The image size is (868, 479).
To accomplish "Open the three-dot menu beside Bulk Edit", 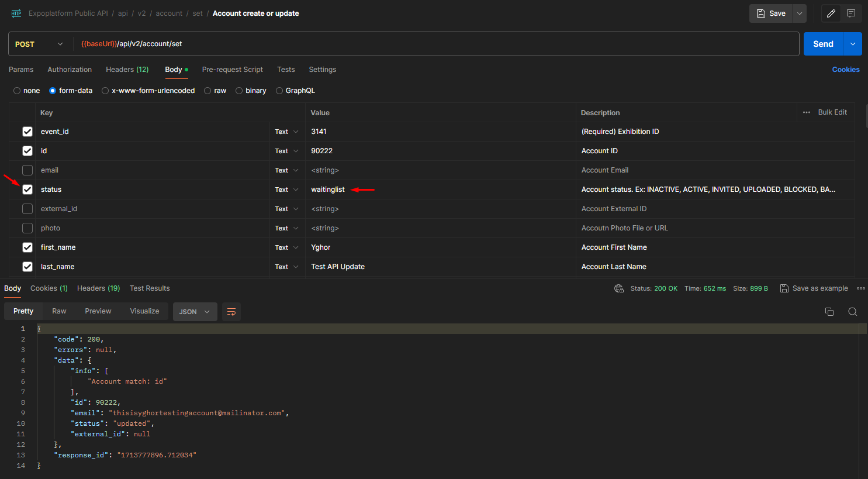I will click(x=807, y=112).
